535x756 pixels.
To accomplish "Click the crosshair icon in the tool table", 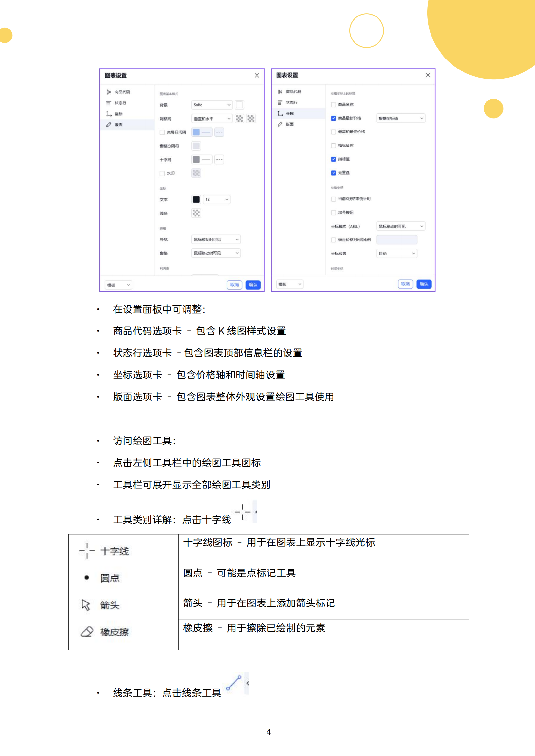I will coord(87,551).
